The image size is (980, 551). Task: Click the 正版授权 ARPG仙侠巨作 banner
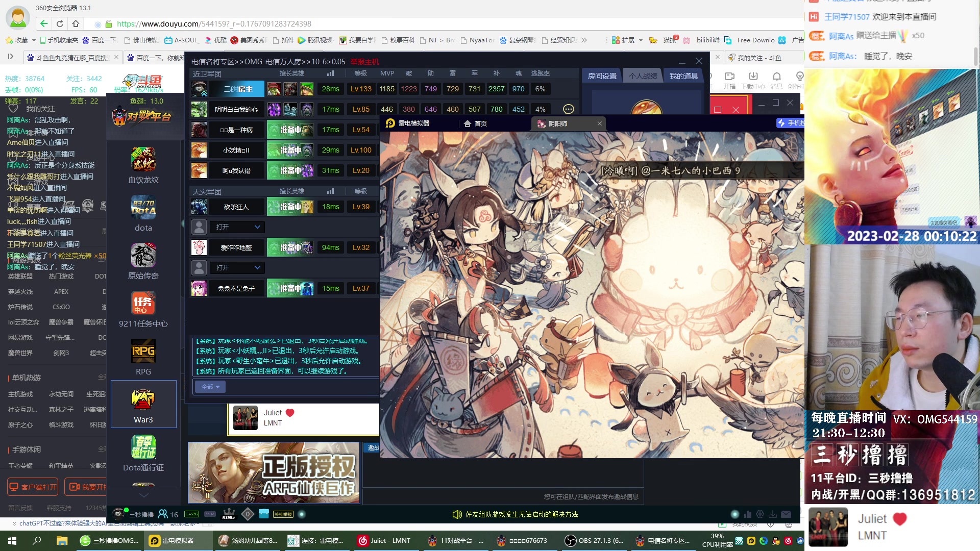(x=274, y=472)
